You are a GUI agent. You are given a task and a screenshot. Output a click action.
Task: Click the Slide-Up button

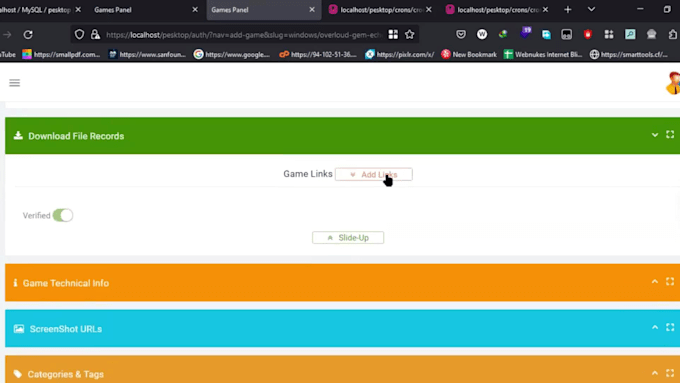click(x=348, y=238)
